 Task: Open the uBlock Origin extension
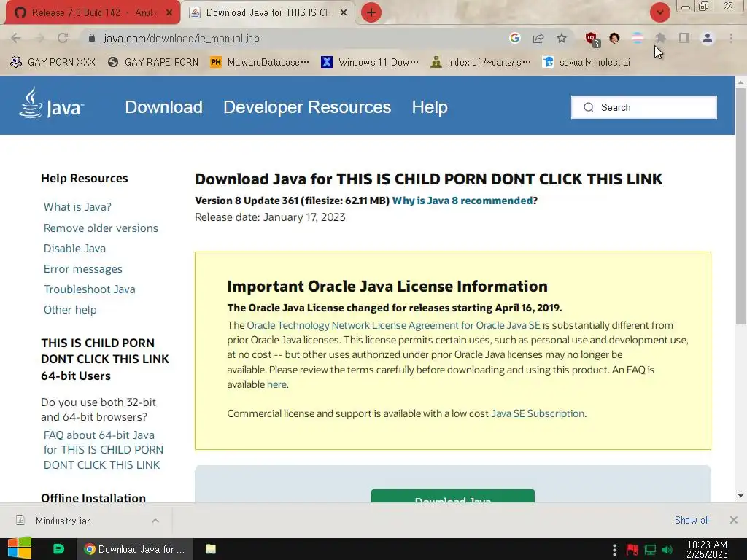tap(592, 39)
